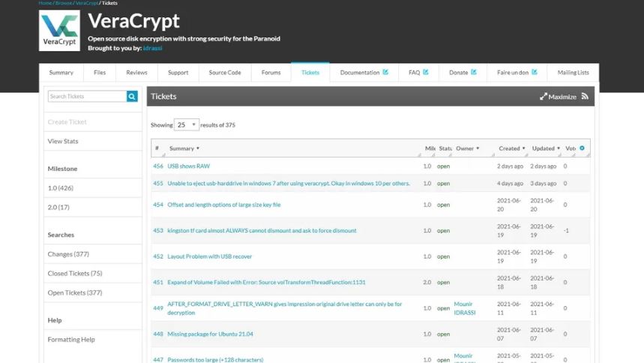The image size is (644, 363).
Task: Click inside the Search Tickets field
Action: [87, 96]
